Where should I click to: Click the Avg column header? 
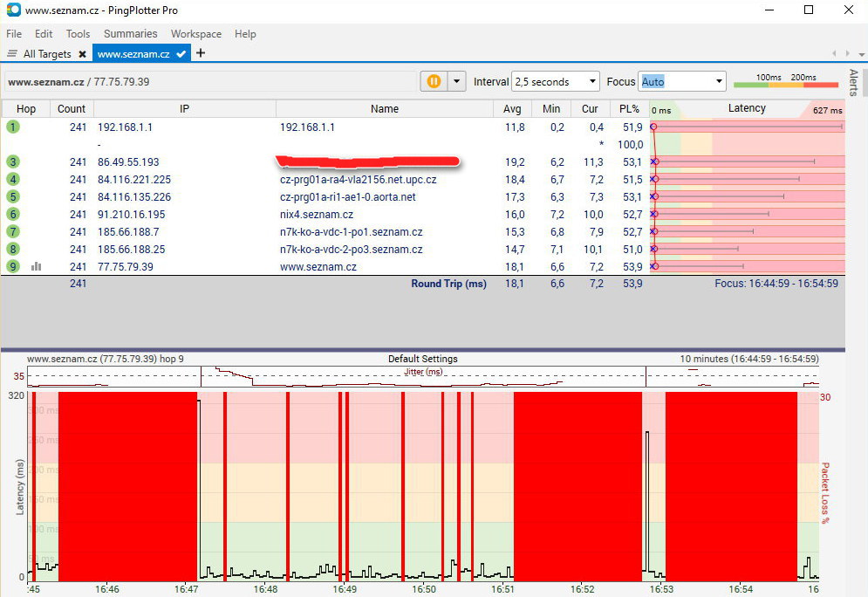coord(512,109)
